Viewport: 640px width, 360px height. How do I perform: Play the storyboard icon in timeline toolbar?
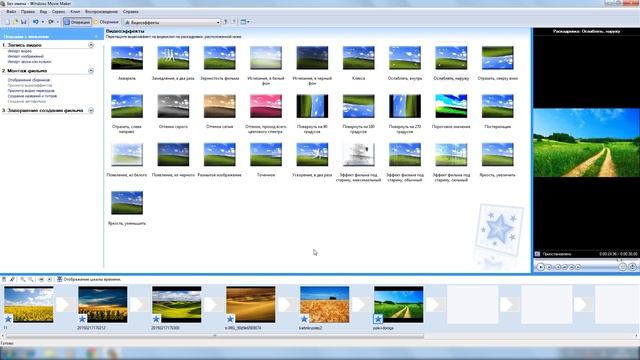[x=49, y=279]
